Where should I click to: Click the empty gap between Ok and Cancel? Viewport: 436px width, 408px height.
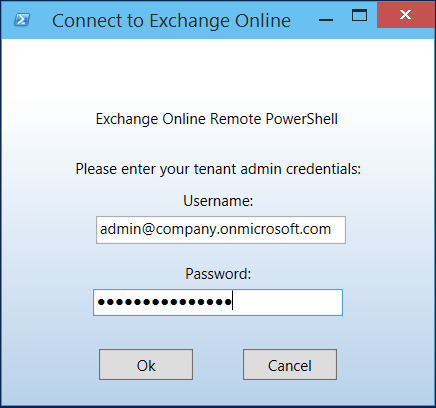[x=218, y=364]
